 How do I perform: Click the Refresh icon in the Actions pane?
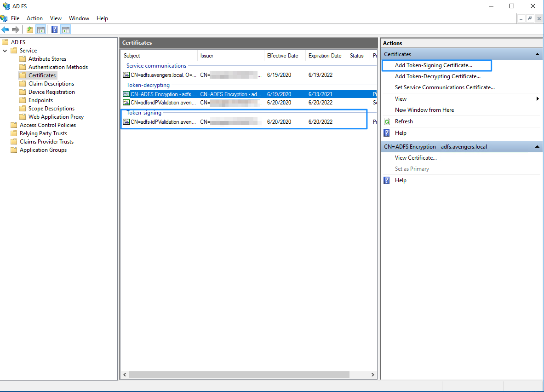coord(387,121)
